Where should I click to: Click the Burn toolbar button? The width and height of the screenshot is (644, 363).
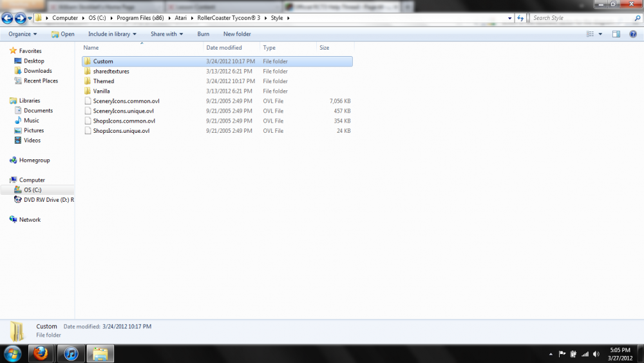point(203,34)
